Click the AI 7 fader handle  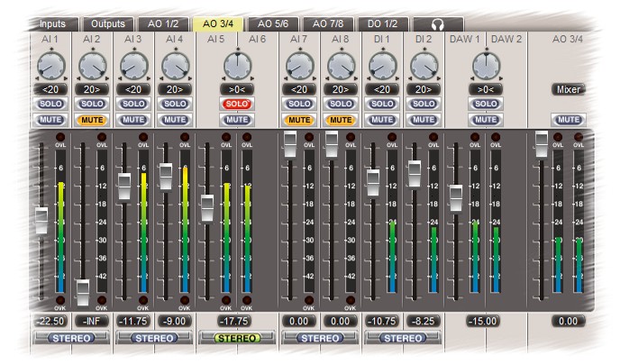click(290, 144)
